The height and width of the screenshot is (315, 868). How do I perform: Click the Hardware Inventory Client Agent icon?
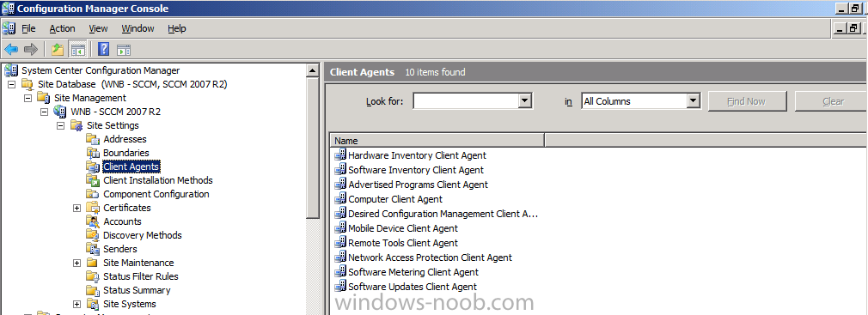pyautogui.click(x=339, y=156)
